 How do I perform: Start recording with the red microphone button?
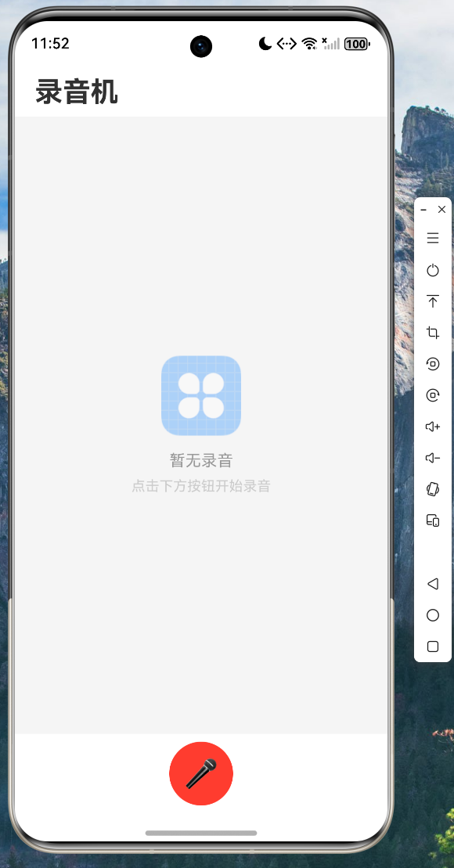coord(201,773)
